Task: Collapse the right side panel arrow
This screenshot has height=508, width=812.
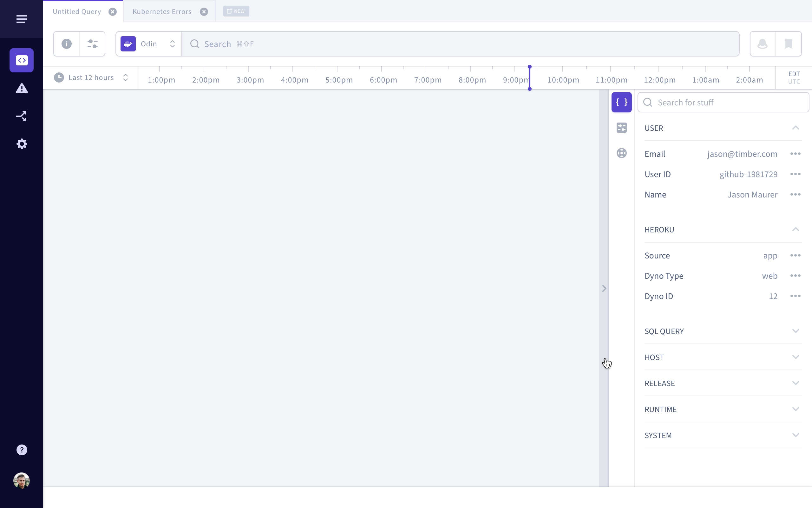Action: (x=604, y=288)
